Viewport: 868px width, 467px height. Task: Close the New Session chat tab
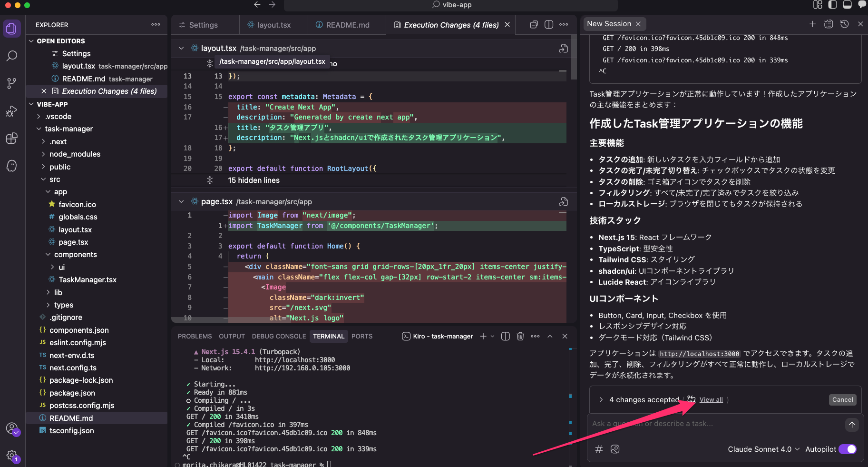pyautogui.click(x=638, y=24)
